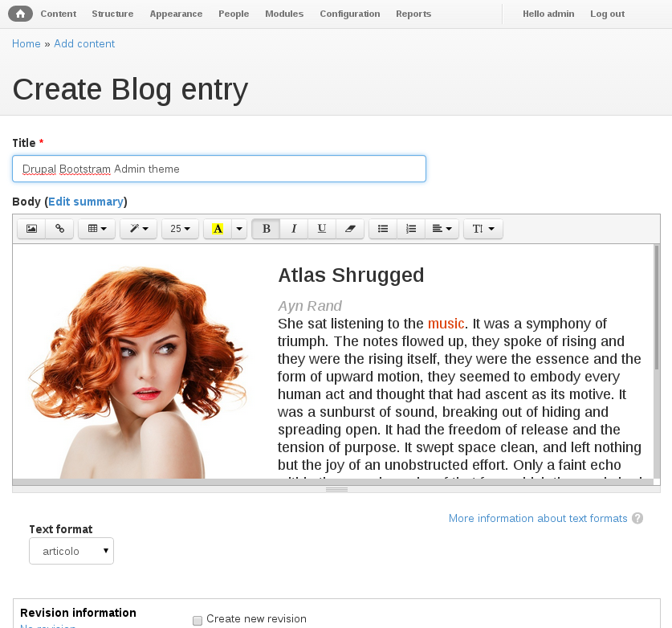Click the Ayn Rand author line
Screen dimensions: 672x628
pyautogui.click(x=310, y=306)
